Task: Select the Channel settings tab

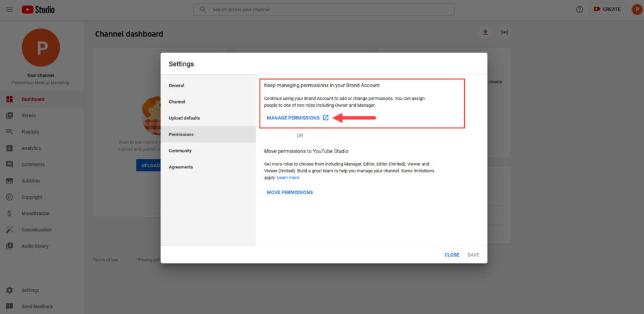Action: [x=208, y=102]
